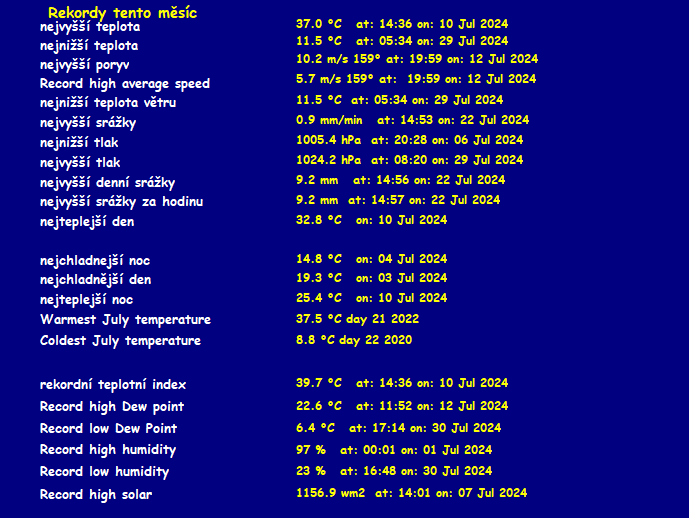Select the 'rekordní teplotní index' label
This screenshot has height=518, width=689.
click(113, 385)
